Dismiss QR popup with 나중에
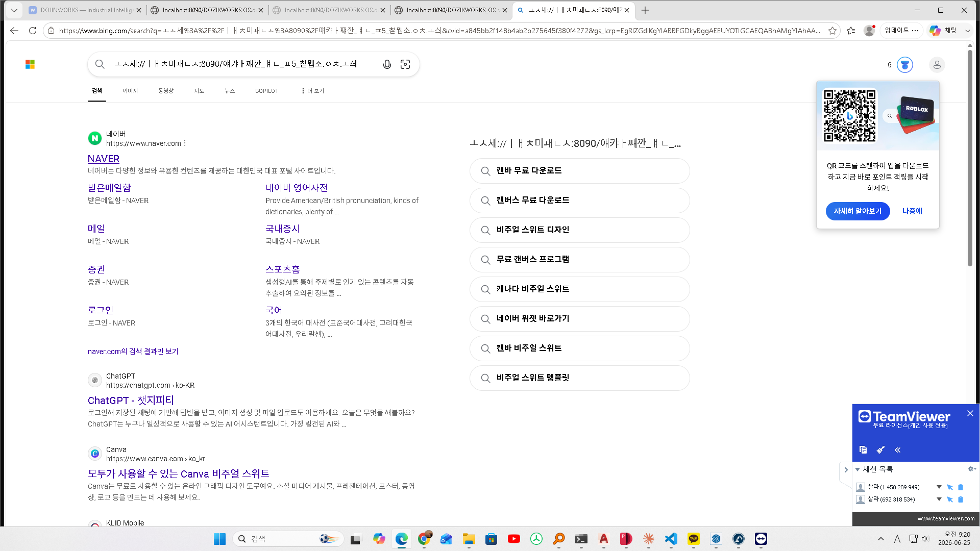980x551 pixels. coord(912,211)
